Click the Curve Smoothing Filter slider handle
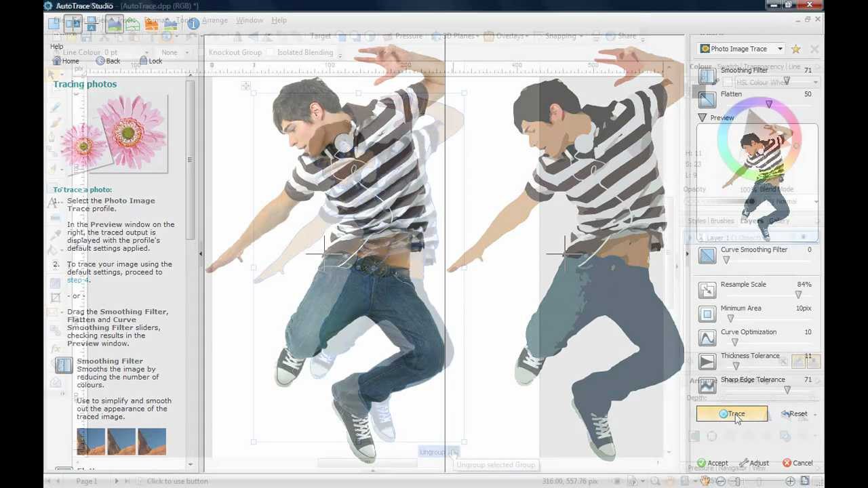Image resolution: width=868 pixels, height=488 pixels. pyautogui.click(x=726, y=260)
